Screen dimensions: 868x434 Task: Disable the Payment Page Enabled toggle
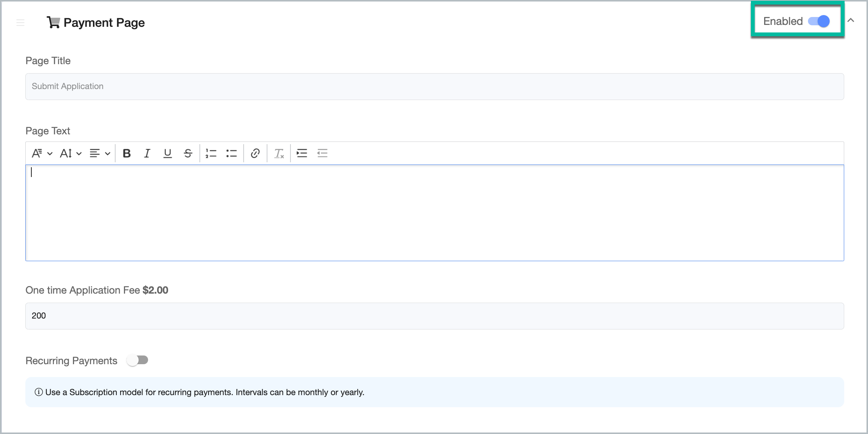point(819,21)
